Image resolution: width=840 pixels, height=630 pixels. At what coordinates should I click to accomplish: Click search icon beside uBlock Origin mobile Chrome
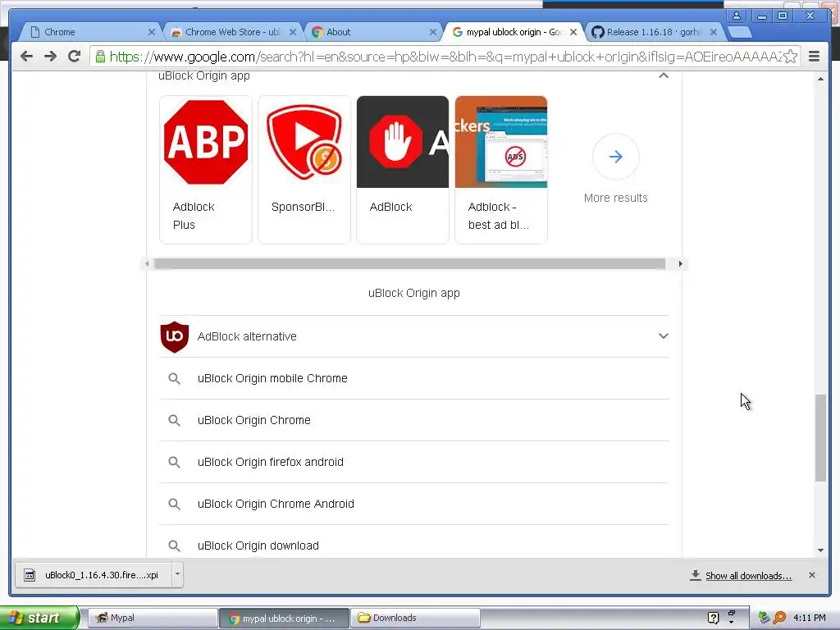(174, 378)
